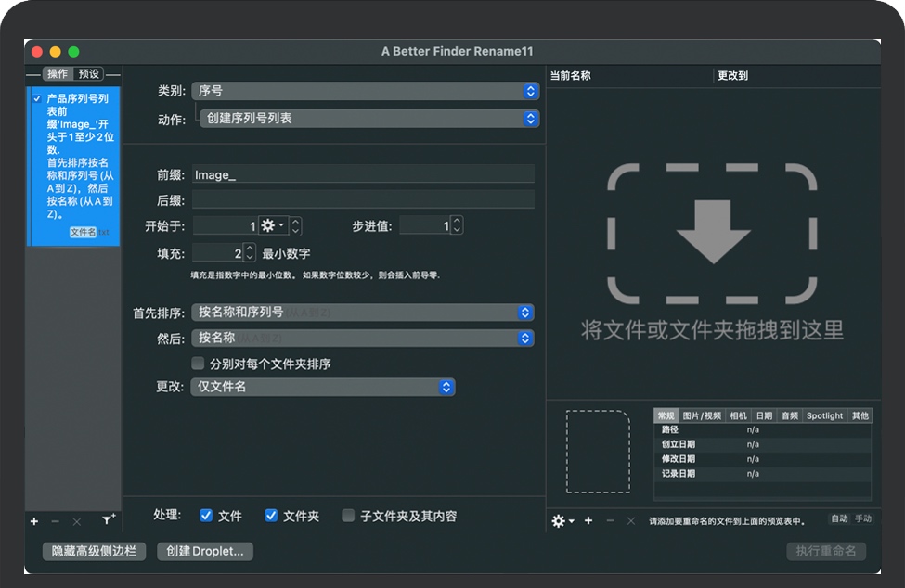Open the 动作 dropdown showing 创建序列号列表
This screenshot has height=588, width=905.
click(368, 119)
